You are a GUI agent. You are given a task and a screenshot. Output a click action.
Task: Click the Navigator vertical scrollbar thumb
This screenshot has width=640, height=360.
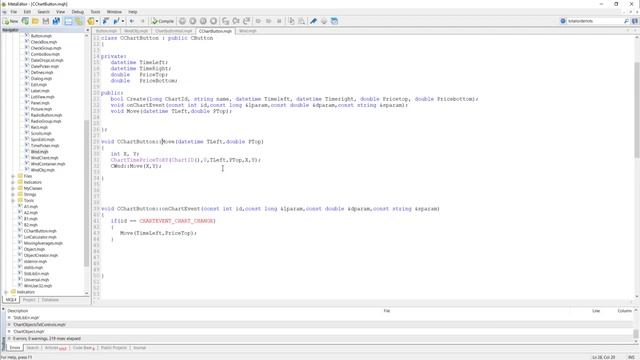point(87,193)
